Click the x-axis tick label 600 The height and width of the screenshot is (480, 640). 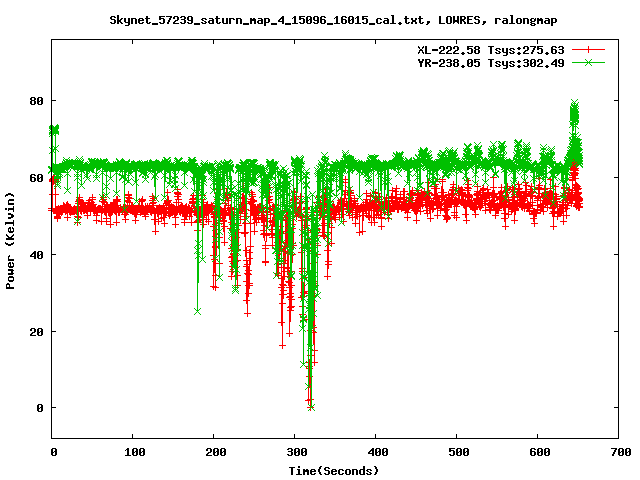(x=540, y=452)
